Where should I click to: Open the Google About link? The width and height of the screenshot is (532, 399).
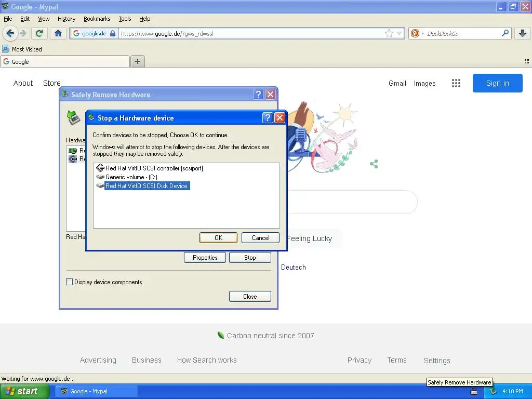(23, 83)
